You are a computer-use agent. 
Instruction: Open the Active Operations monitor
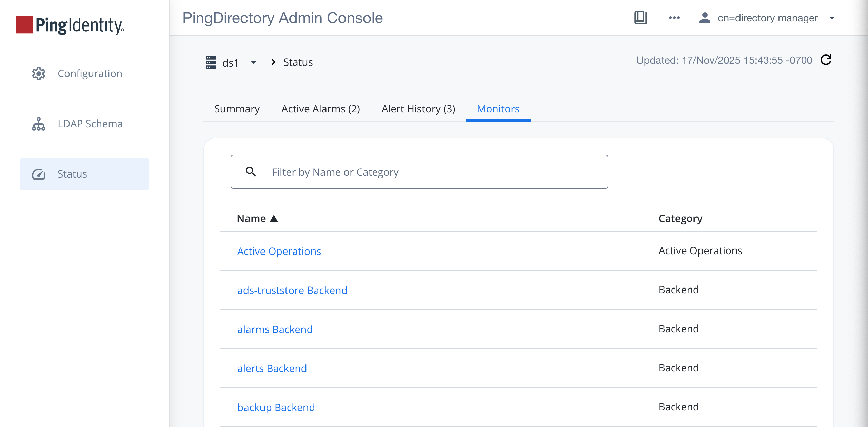click(279, 251)
